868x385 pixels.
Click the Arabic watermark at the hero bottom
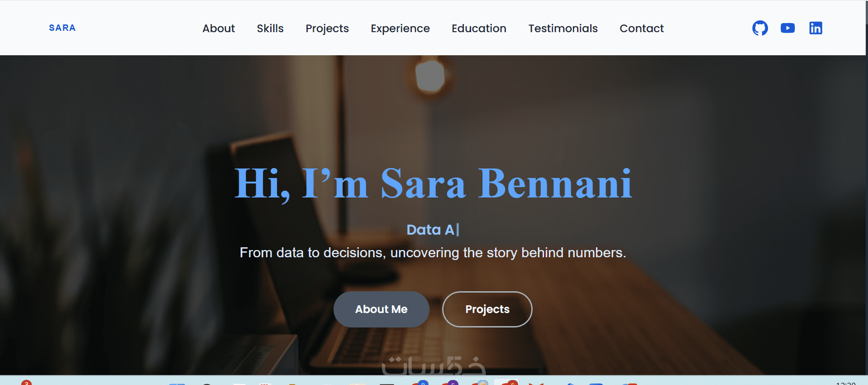coord(433,366)
